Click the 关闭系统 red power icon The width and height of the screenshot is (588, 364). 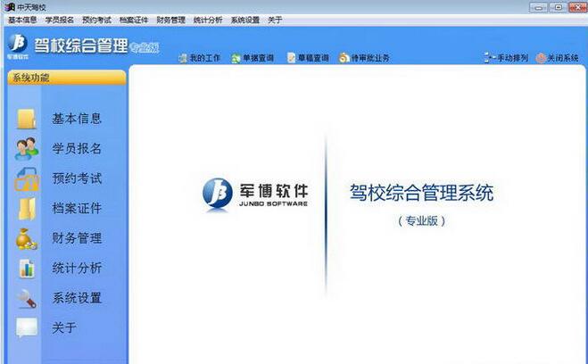pyautogui.click(x=541, y=58)
